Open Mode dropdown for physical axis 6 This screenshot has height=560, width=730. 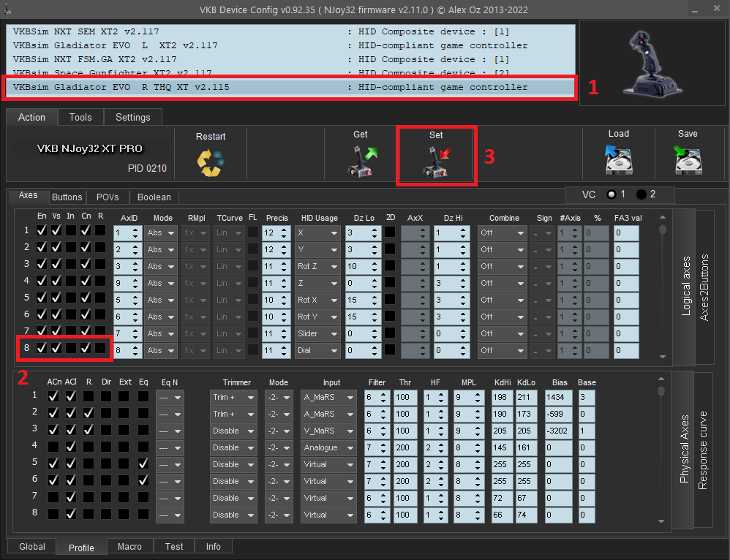[x=279, y=481]
